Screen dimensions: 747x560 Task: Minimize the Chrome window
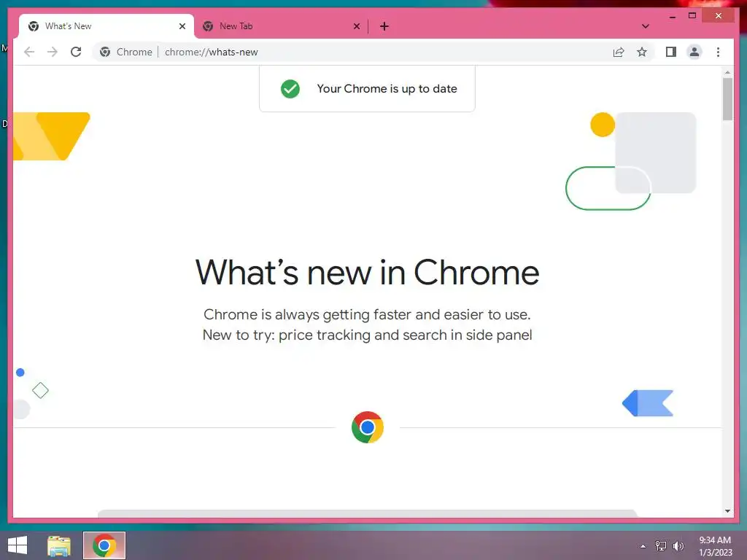coord(672,16)
